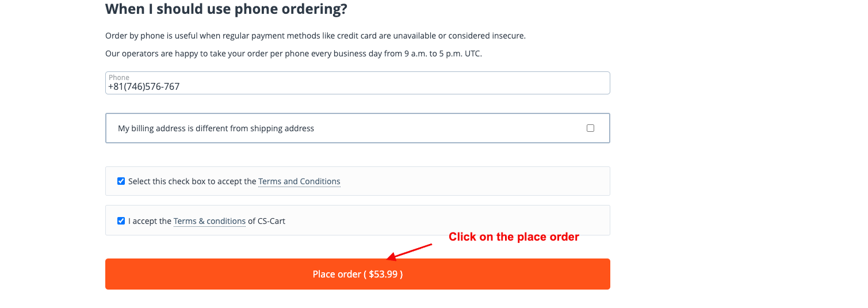Click the operators business hours sentence

point(293,54)
